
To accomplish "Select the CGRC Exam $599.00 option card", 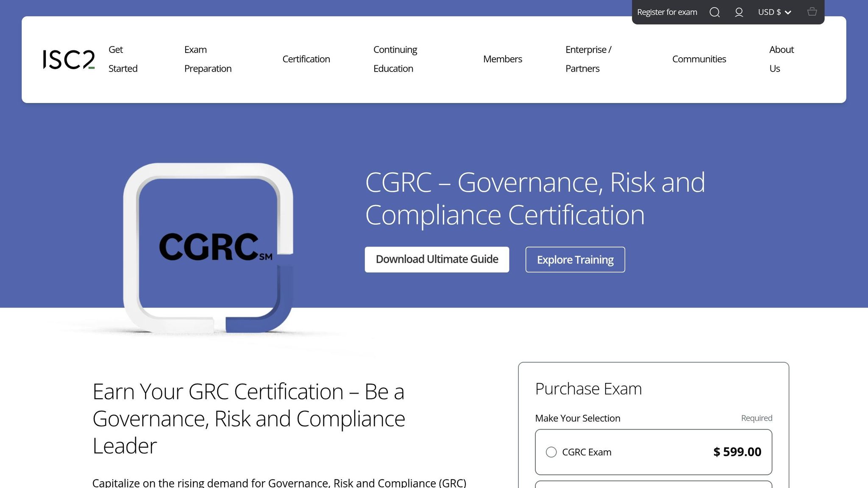I will click(654, 452).
